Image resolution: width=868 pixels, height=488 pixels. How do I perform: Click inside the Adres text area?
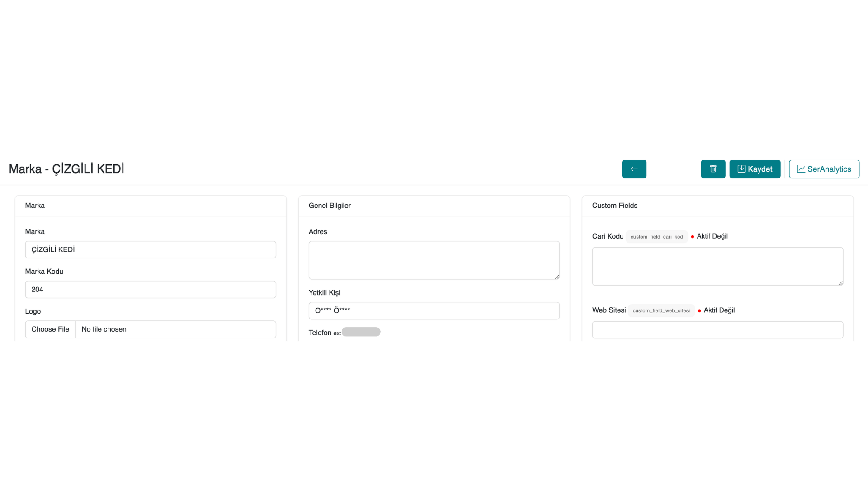coord(434,260)
